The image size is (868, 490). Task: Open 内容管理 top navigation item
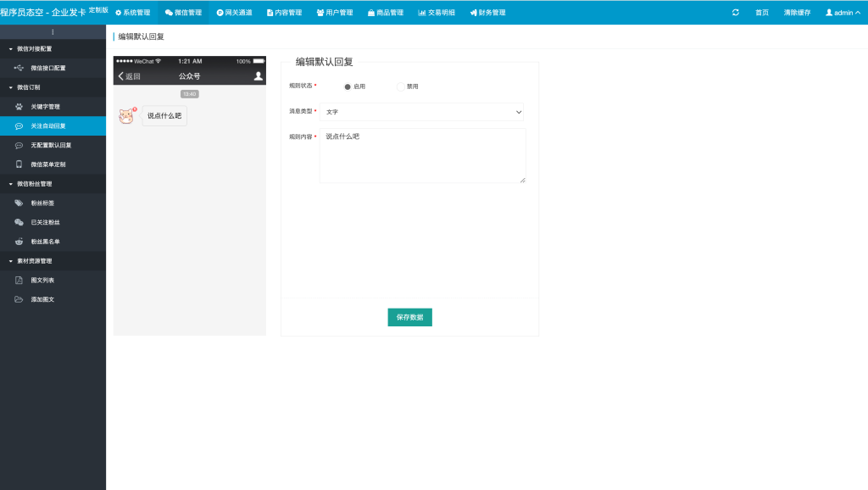(285, 12)
